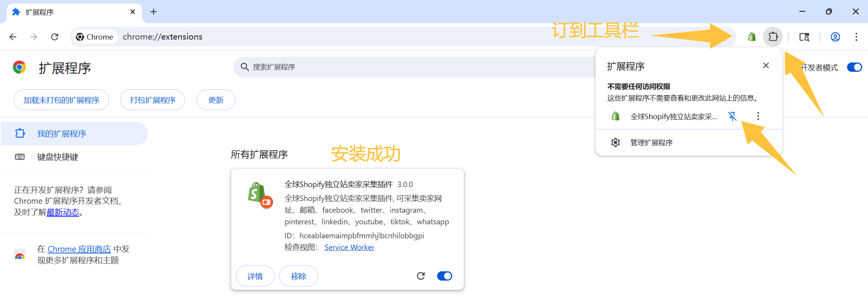Click 详情 on the Shopify extension card

[255, 276]
